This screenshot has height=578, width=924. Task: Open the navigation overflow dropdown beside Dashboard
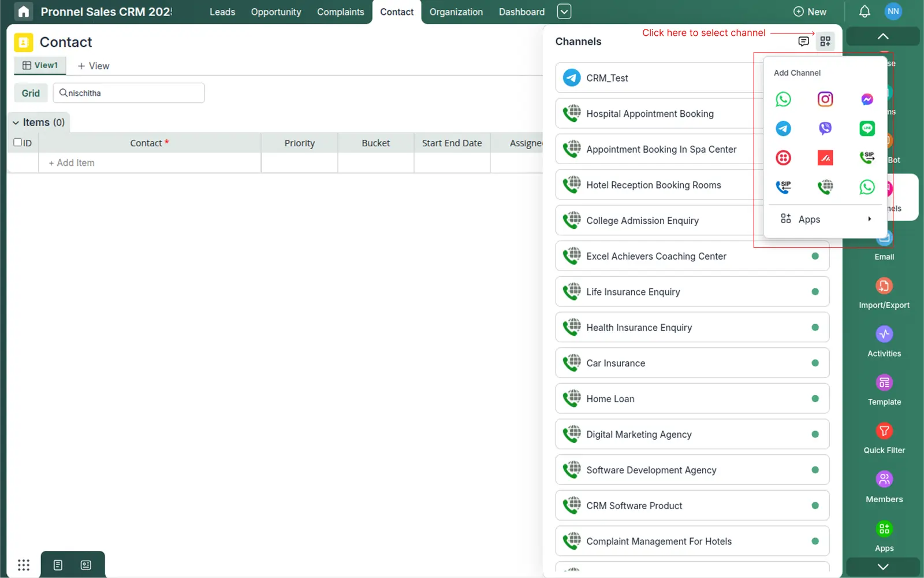[x=564, y=11]
